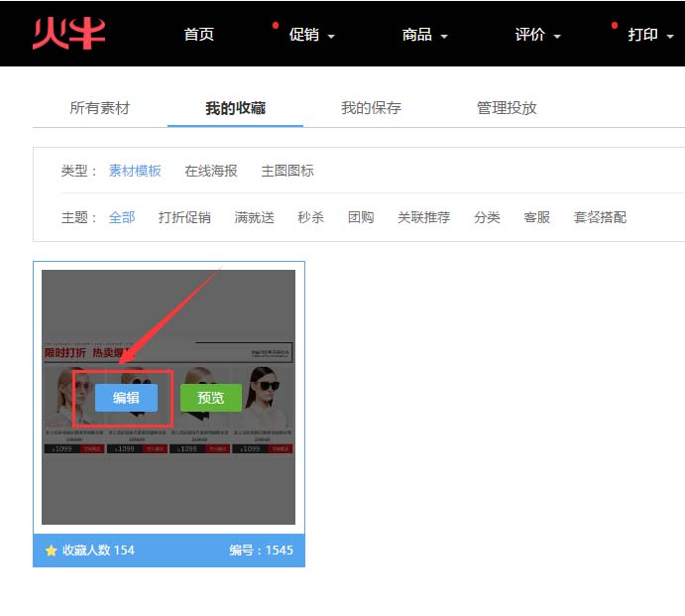The height and width of the screenshot is (616, 685).
Task: Choose the 客服 theme filter
Action: (x=537, y=217)
